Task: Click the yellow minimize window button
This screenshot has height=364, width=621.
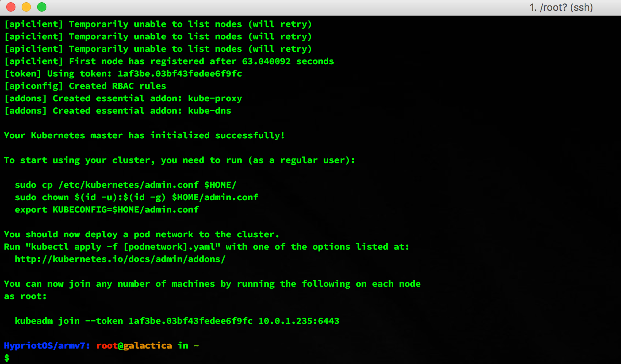Action: click(26, 7)
